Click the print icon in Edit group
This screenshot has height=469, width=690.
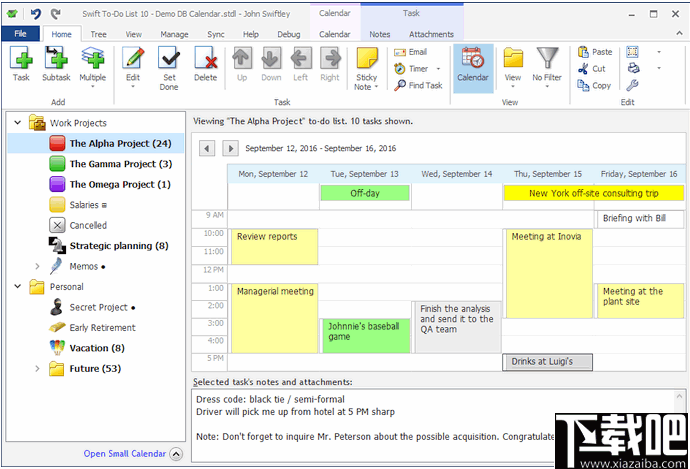pyautogui.click(x=633, y=68)
